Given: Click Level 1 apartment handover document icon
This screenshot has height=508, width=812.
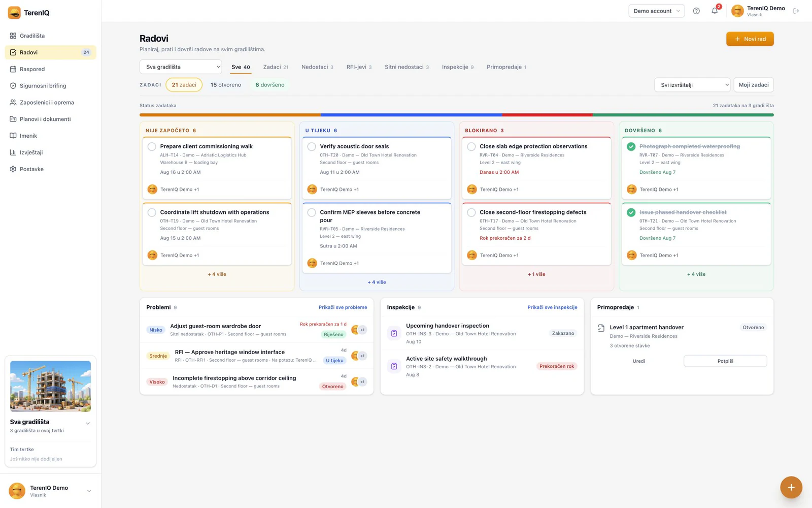Looking at the screenshot, I should [601, 328].
